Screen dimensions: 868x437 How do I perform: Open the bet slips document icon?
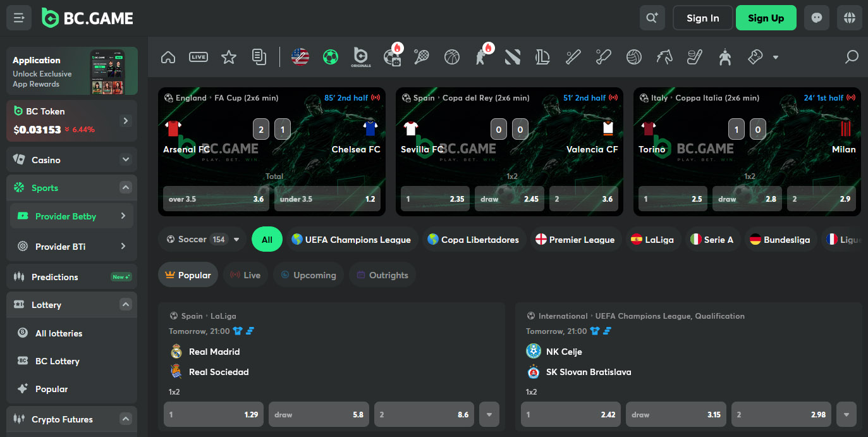[x=259, y=57]
